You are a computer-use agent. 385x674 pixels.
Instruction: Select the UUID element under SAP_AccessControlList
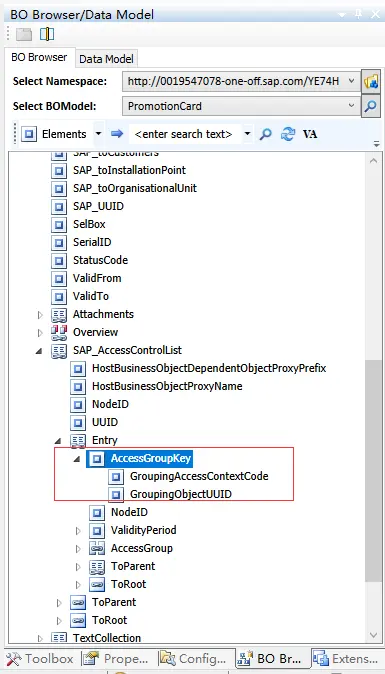[105, 423]
